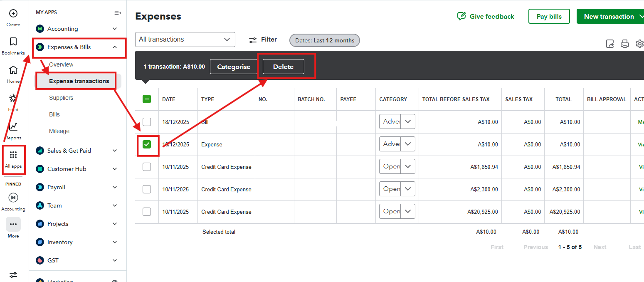The image size is (644, 282).
Task: Expand the Payroll section chevron
Action: click(115, 187)
